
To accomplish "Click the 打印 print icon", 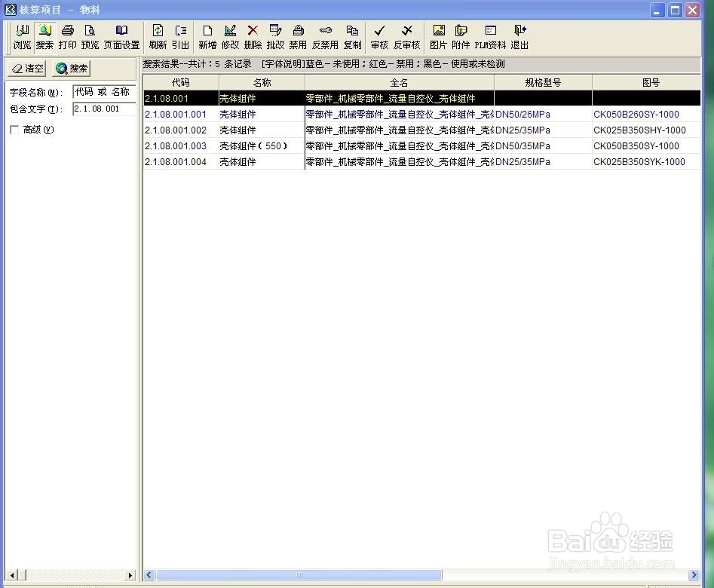I will pyautogui.click(x=67, y=38).
